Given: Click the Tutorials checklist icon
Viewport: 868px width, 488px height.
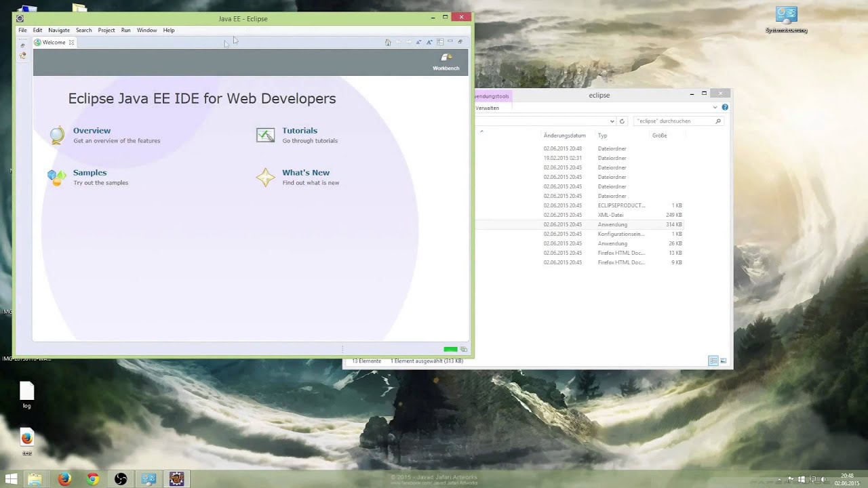Looking at the screenshot, I should 265,135.
